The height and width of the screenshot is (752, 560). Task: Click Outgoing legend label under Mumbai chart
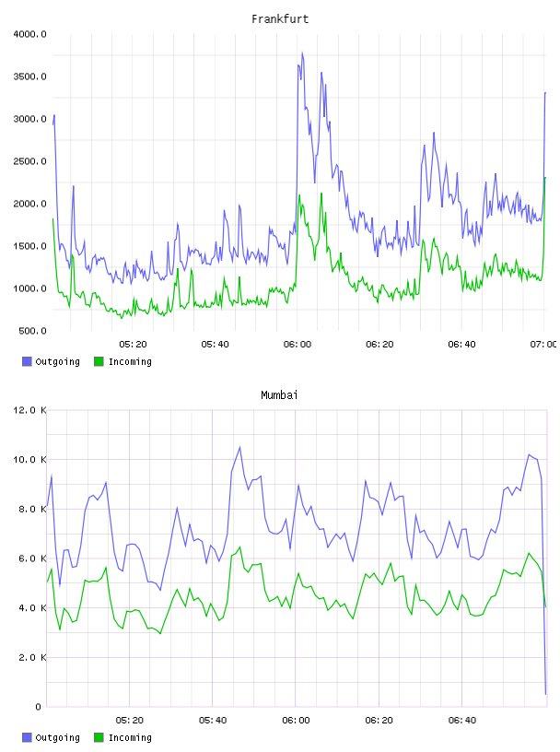pyautogui.click(x=57, y=737)
